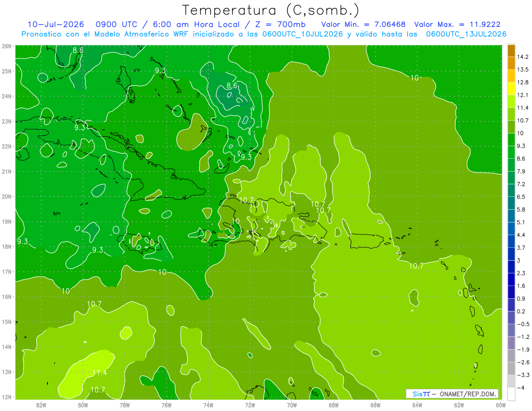Click the "6.5" colorbar label
The image size is (532, 411).
[x=522, y=196]
